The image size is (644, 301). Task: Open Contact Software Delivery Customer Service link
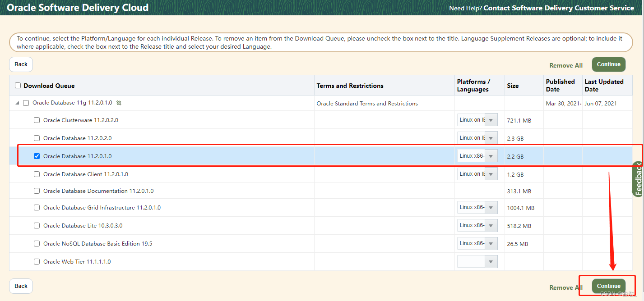pyautogui.click(x=559, y=8)
